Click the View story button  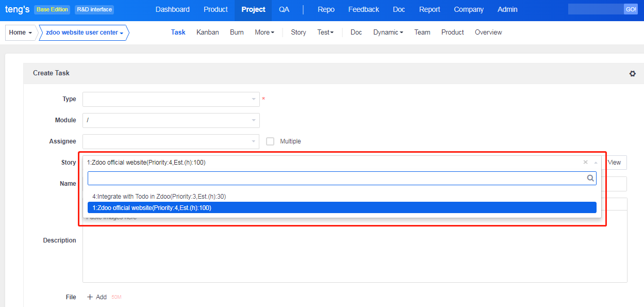[614, 163]
